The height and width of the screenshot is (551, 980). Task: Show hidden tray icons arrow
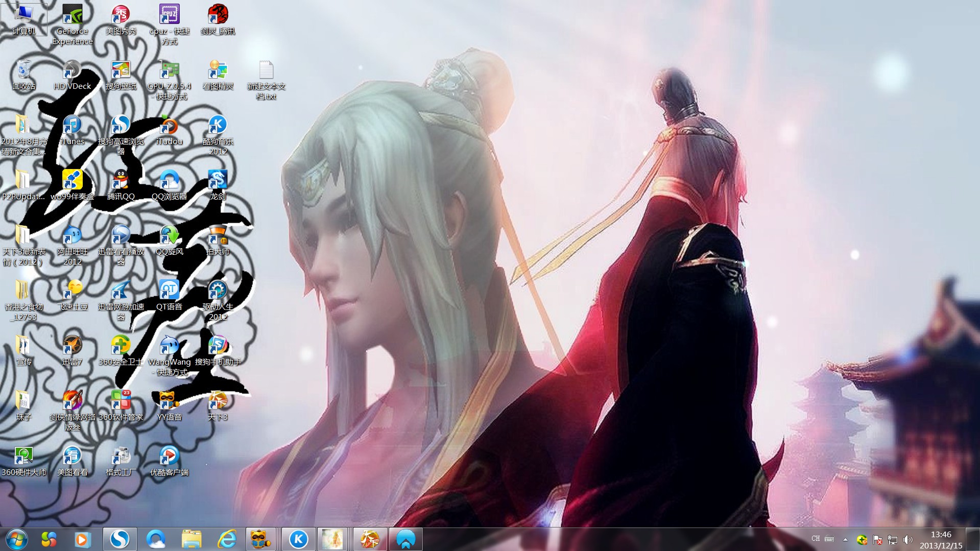(x=845, y=539)
